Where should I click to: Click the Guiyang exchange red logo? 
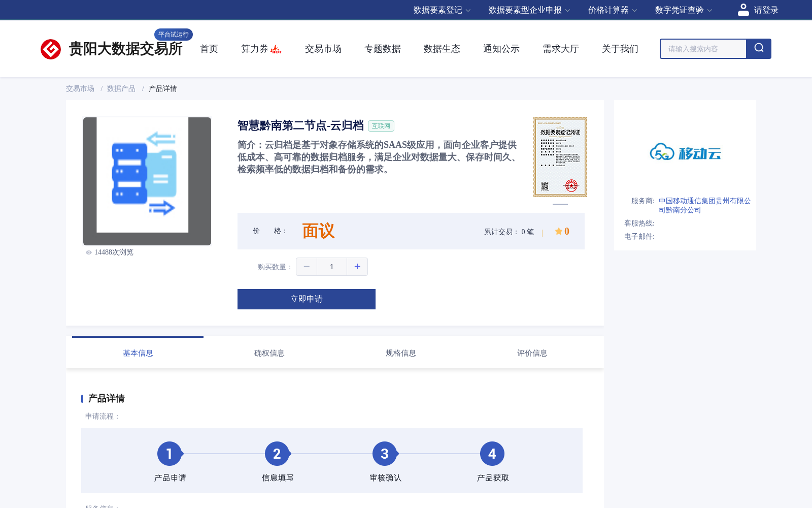[x=51, y=49]
